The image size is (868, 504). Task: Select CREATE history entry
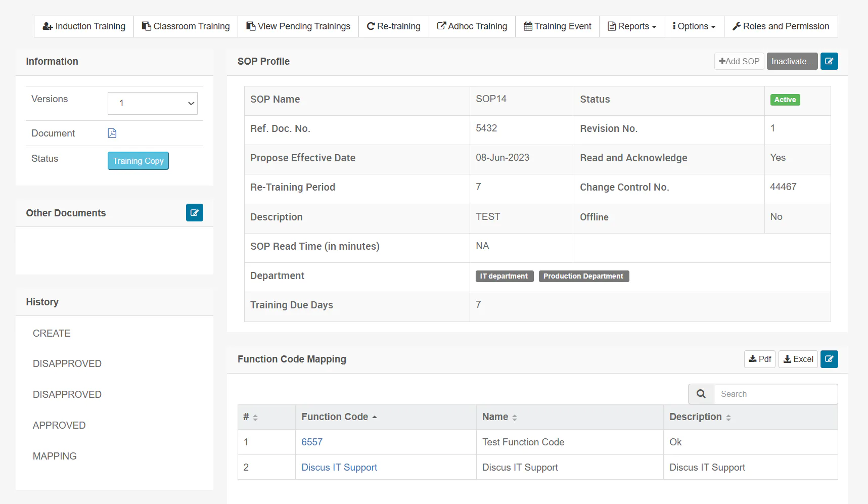(52, 333)
